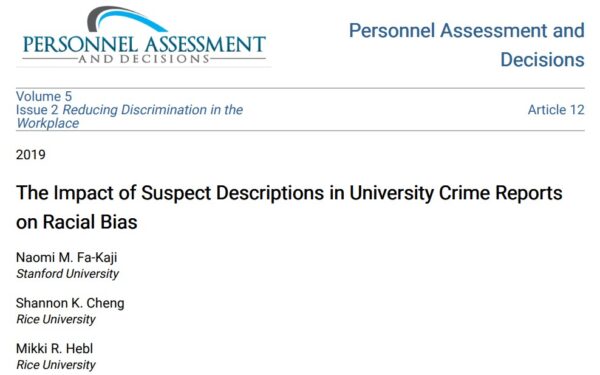Click the title 'The Impact of Suspect Descriptions'

coord(171,192)
